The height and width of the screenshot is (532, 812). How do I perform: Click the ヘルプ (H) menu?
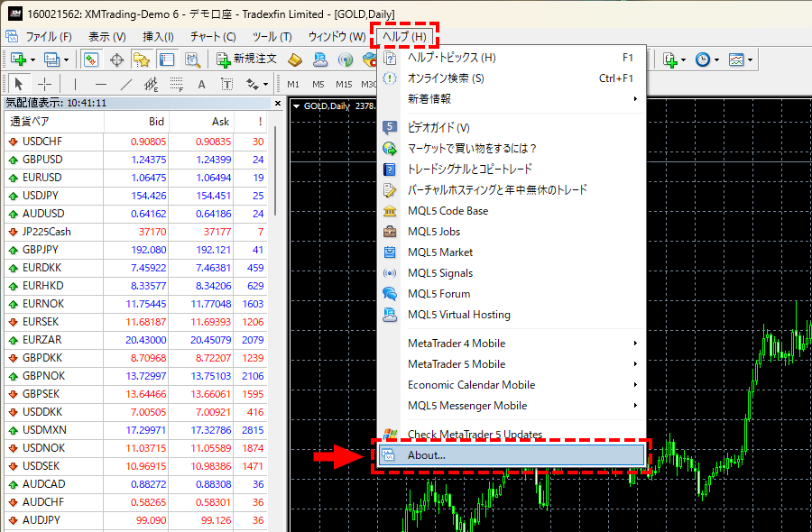404,37
